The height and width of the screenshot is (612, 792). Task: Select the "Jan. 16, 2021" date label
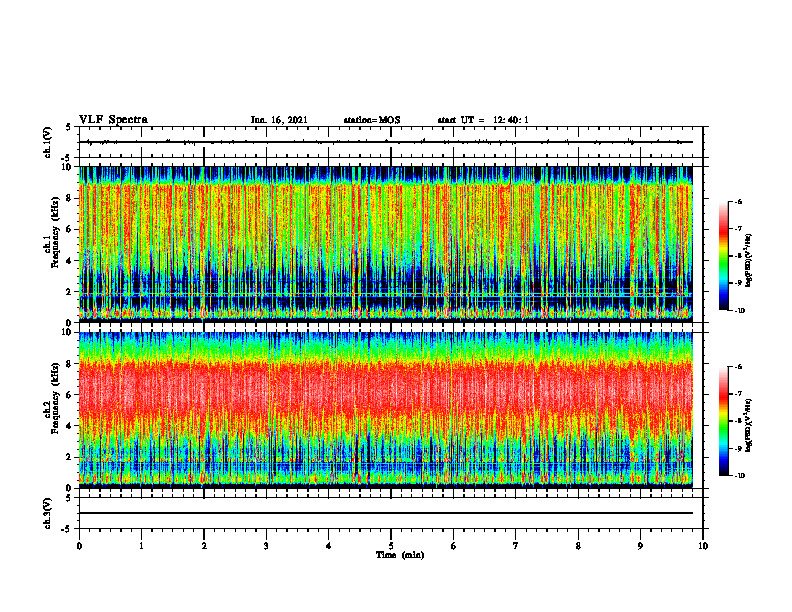279,120
